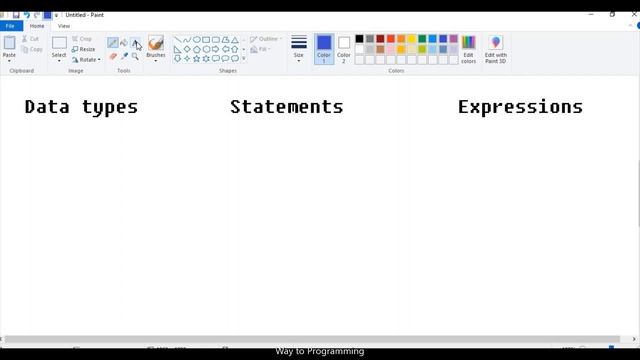
Task: Click the Crop button
Action: [82, 39]
